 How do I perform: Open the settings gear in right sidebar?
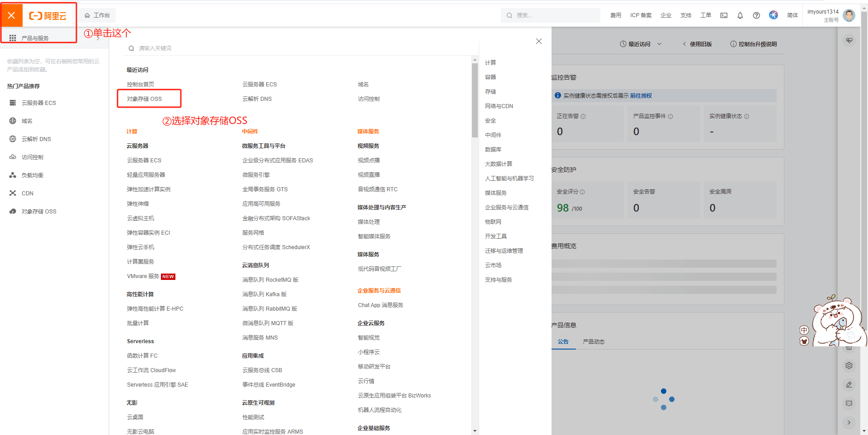pos(849,365)
